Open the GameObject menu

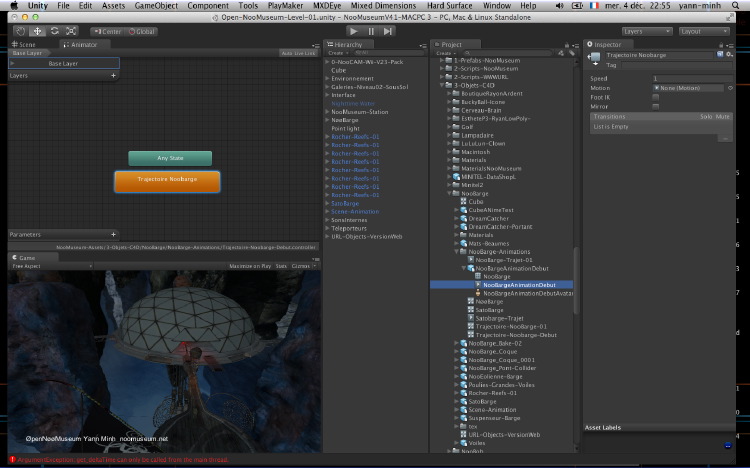(x=156, y=6)
